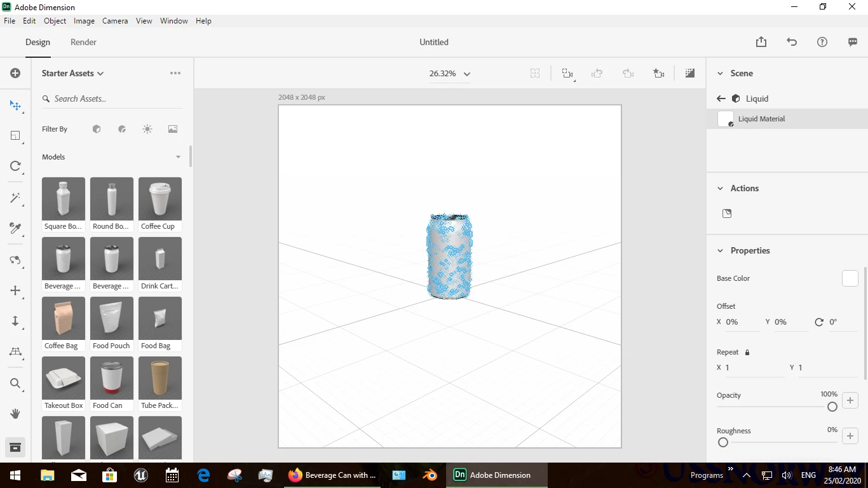This screenshot has height=488, width=868.
Task: Open the Edit menu
Action: (x=29, y=21)
